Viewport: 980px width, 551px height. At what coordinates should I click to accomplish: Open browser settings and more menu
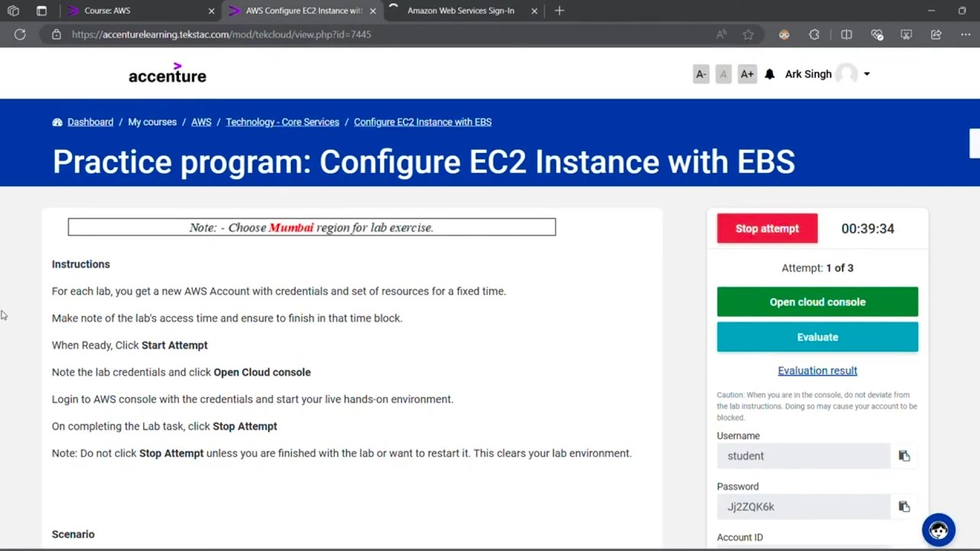[965, 34]
